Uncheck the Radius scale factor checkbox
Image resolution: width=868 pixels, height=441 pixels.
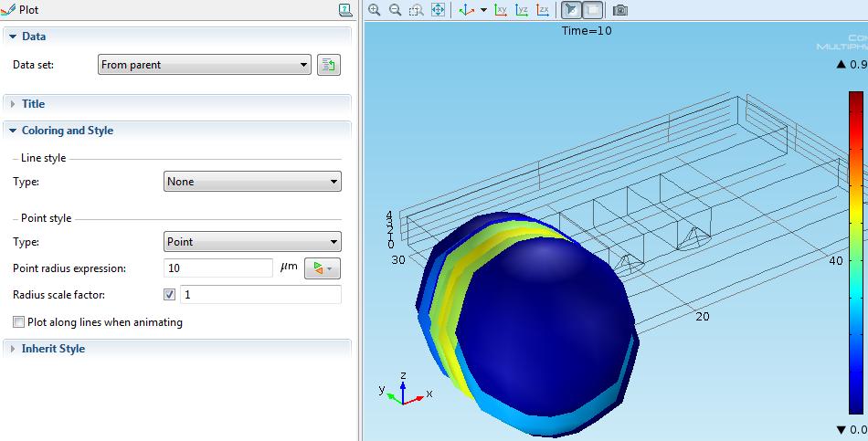tap(169, 295)
